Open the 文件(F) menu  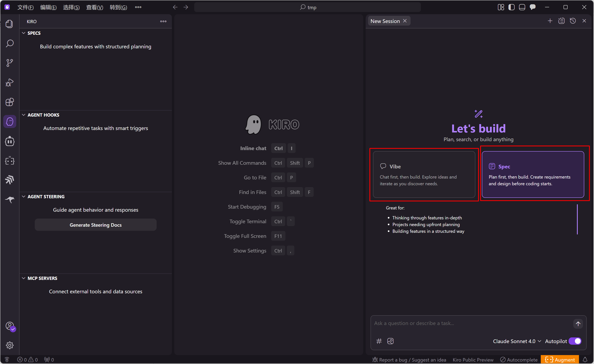pyautogui.click(x=25, y=7)
